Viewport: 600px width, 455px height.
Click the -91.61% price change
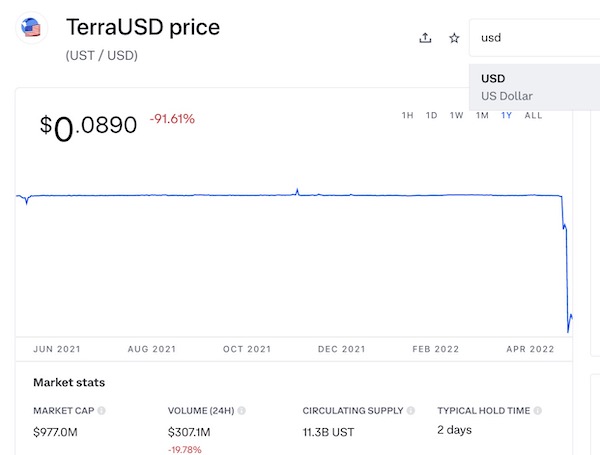click(x=172, y=119)
